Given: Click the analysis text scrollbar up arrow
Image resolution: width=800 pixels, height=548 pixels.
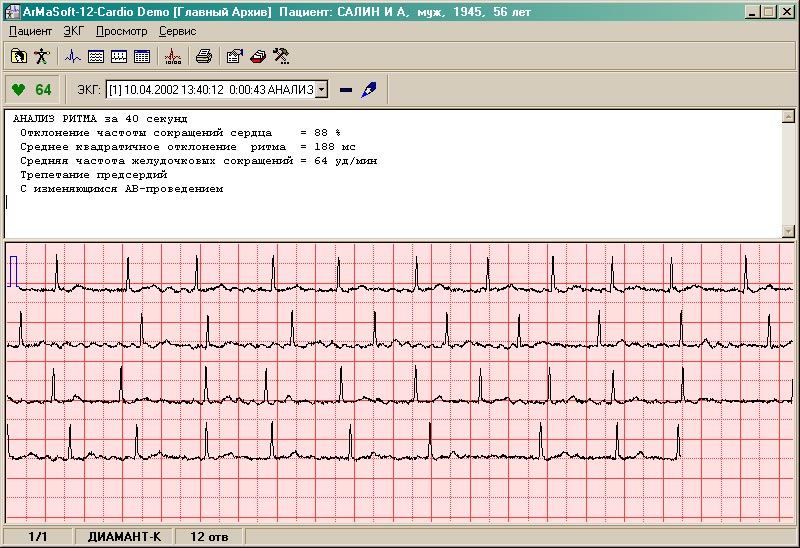Looking at the screenshot, I should [x=788, y=116].
